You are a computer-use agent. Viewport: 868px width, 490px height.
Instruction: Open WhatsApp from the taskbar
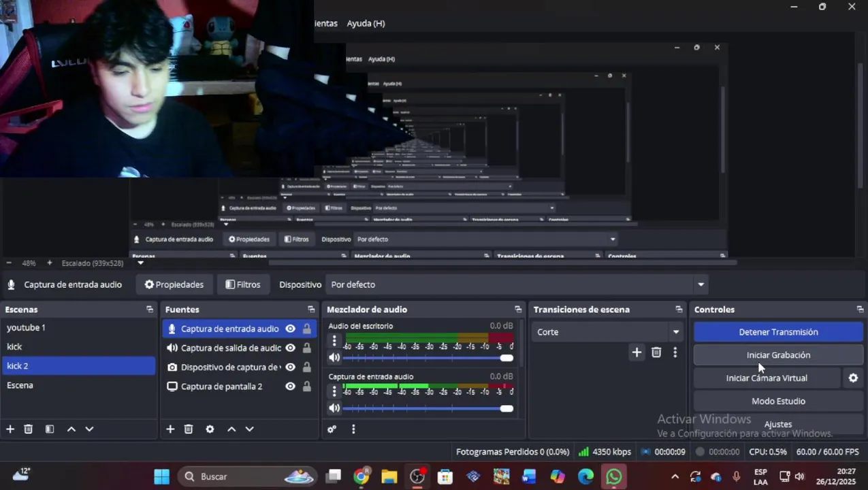pos(614,476)
